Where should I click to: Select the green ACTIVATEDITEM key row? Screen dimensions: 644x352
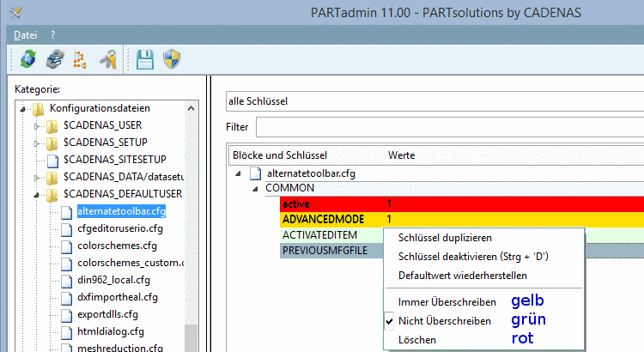click(x=331, y=235)
